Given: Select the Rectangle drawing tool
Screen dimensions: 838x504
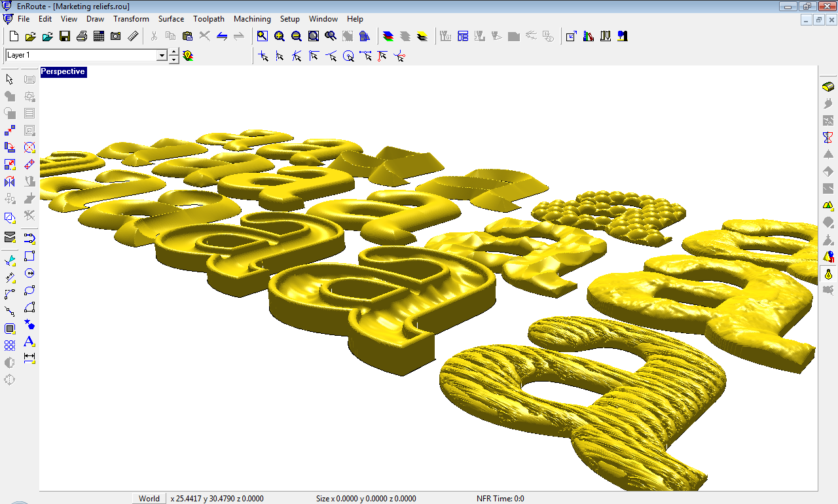Looking at the screenshot, I should (29, 257).
